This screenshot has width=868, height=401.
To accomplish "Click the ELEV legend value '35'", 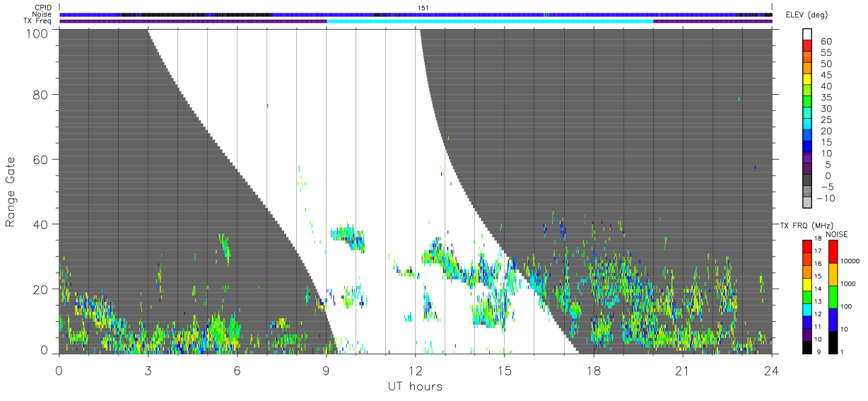I will pyautogui.click(x=826, y=98).
